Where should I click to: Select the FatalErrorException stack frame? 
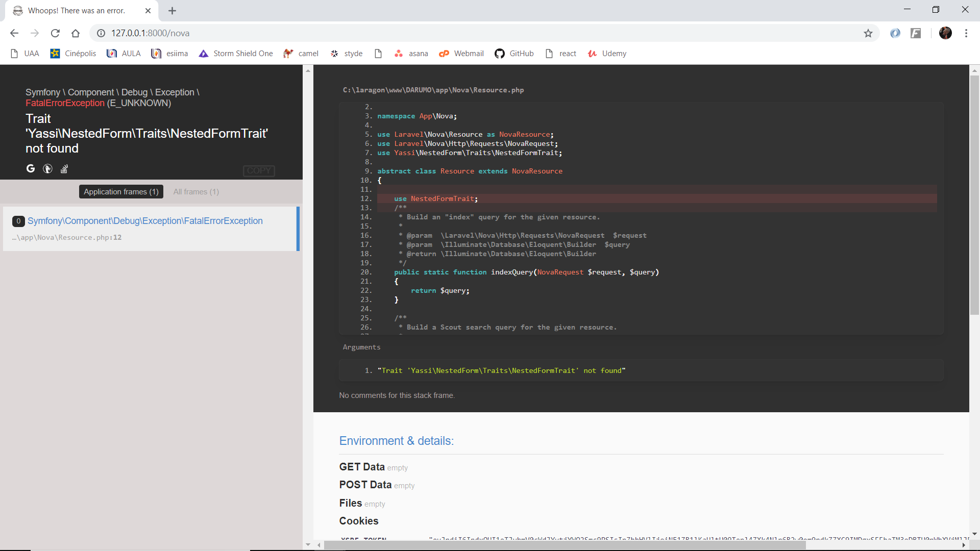pyautogui.click(x=145, y=221)
